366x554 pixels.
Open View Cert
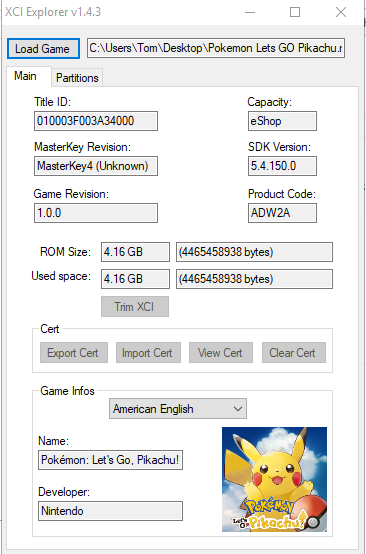[221, 353]
